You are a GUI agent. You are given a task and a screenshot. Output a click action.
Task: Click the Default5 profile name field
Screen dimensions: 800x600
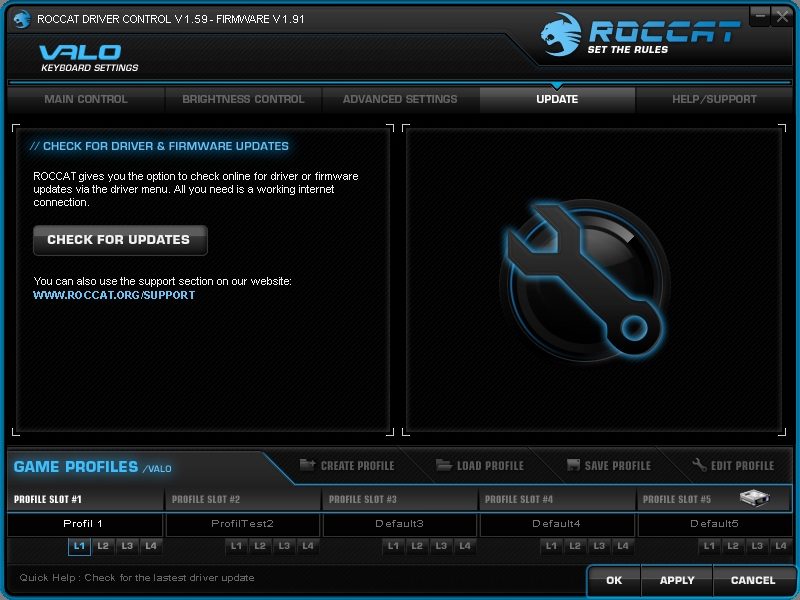point(714,524)
